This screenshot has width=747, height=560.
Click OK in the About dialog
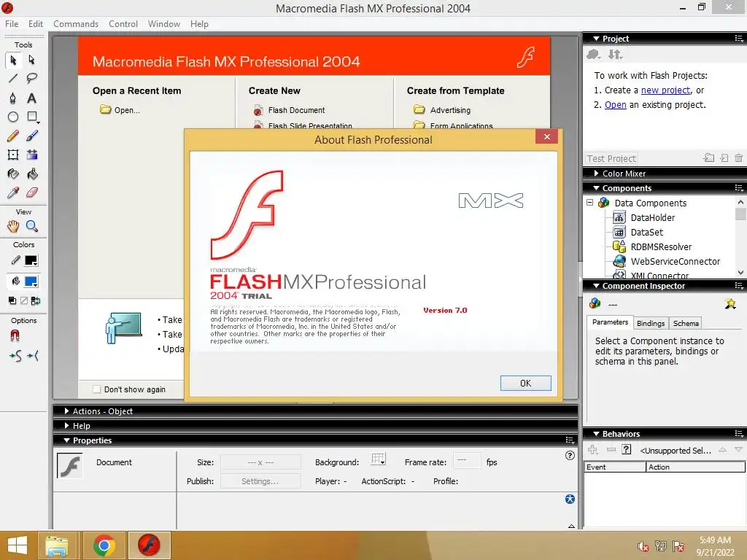(525, 384)
